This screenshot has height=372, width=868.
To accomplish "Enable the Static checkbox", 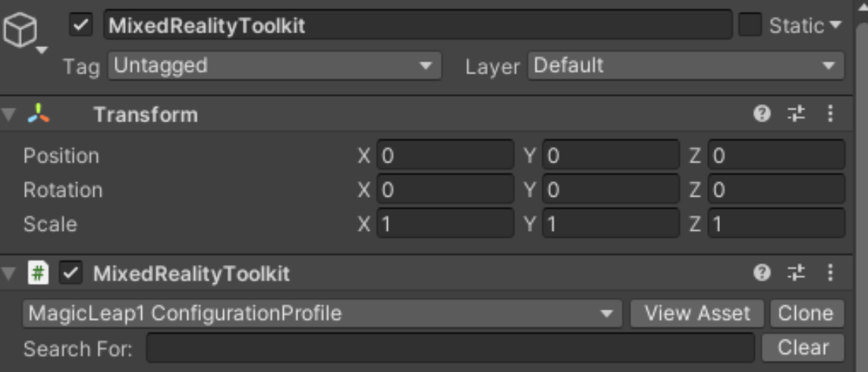I will tap(750, 25).
